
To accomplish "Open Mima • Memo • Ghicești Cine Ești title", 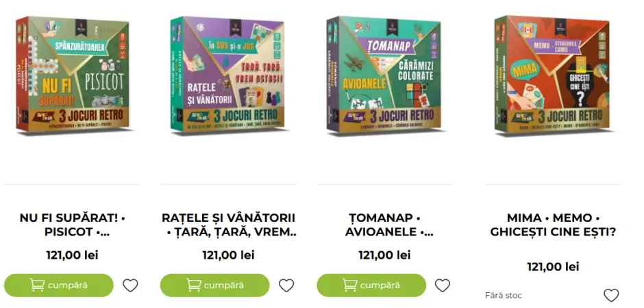I will (554, 224).
